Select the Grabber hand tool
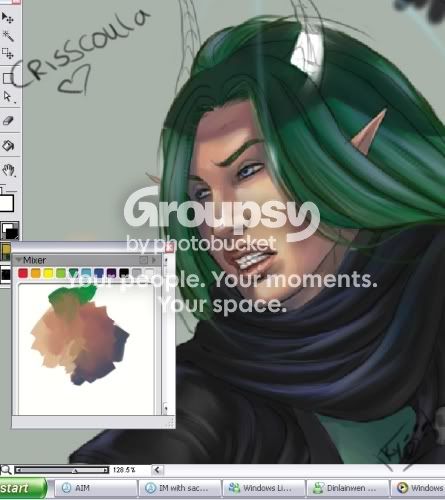The height and width of the screenshot is (500, 445). [8, 170]
